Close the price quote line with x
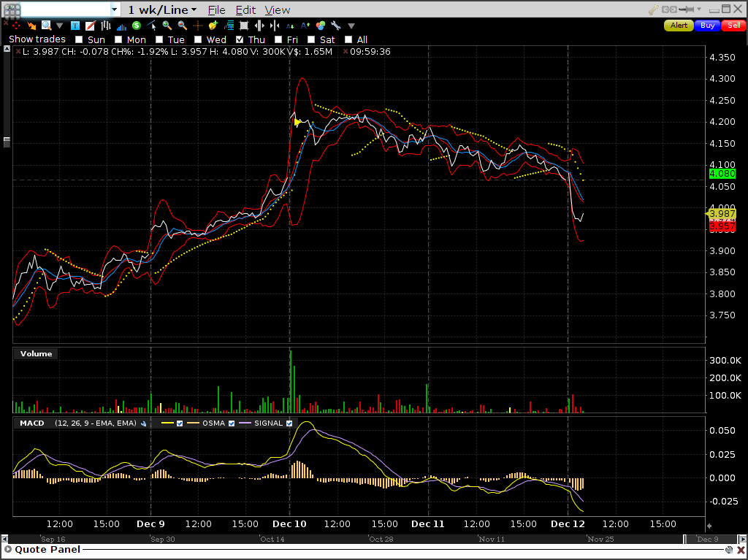This screenshot has width=748, height=560. tap(18, 52)
